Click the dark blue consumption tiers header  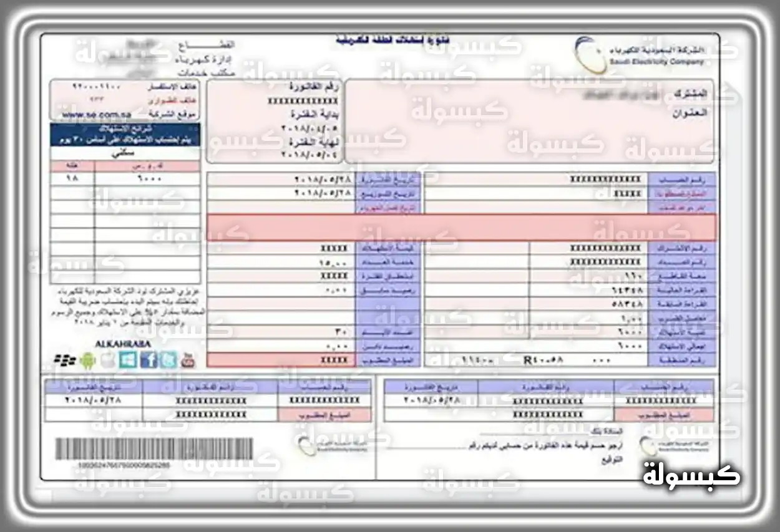click(125, 134)
